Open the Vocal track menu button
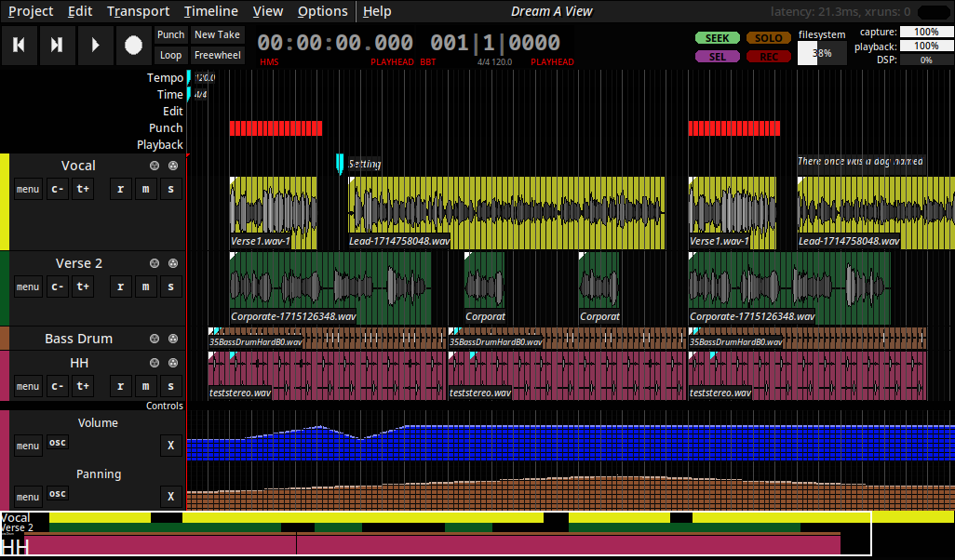This screenshot has width=955, height=560. tap(28, 190)
